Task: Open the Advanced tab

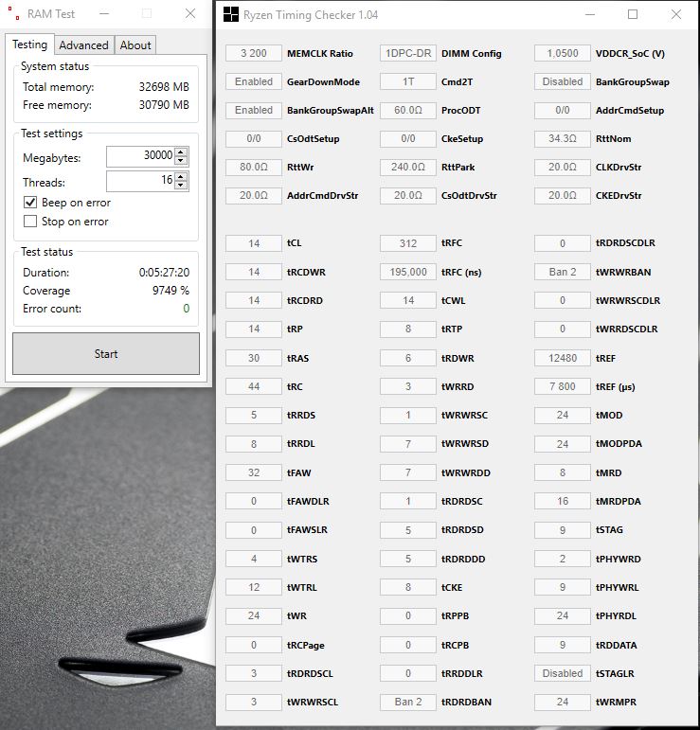Action: pyautogui.click(x=84, y=45)
